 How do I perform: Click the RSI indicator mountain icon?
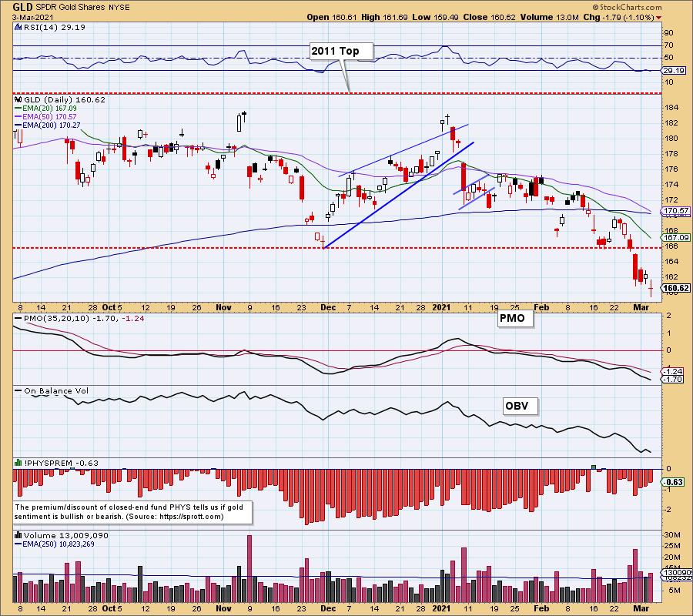click(18, 27)
